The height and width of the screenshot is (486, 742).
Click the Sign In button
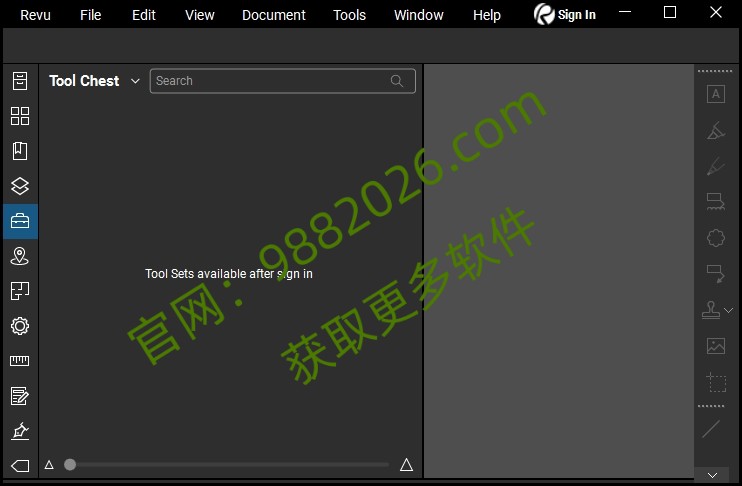click(576, 15)
